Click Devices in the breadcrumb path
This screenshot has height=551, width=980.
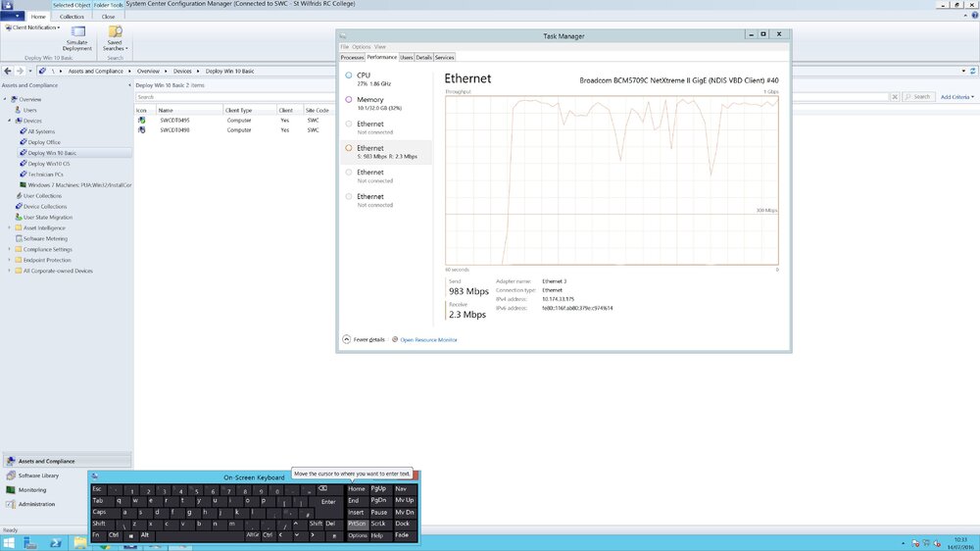(x=182, y=72)
